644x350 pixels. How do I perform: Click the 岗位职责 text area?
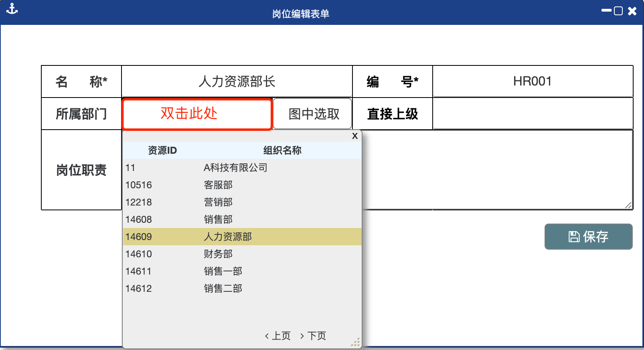click(x=497, y=169)
